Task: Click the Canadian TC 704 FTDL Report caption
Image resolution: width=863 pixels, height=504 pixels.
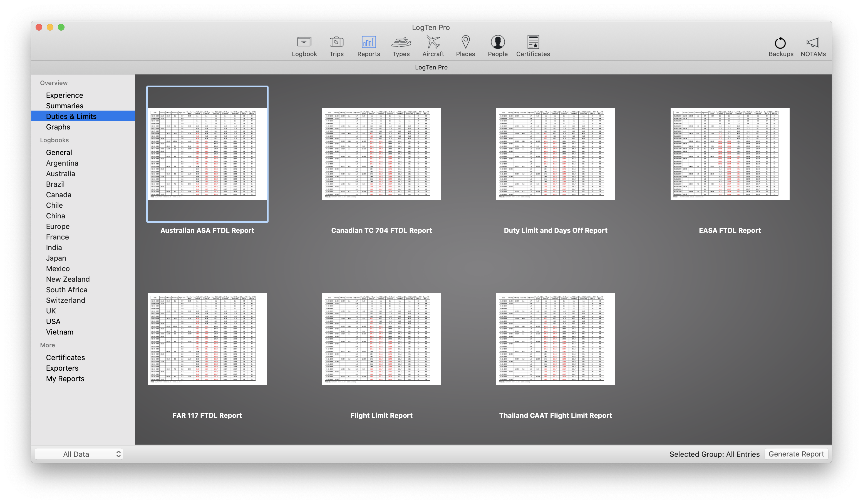Action: (381, 231)
